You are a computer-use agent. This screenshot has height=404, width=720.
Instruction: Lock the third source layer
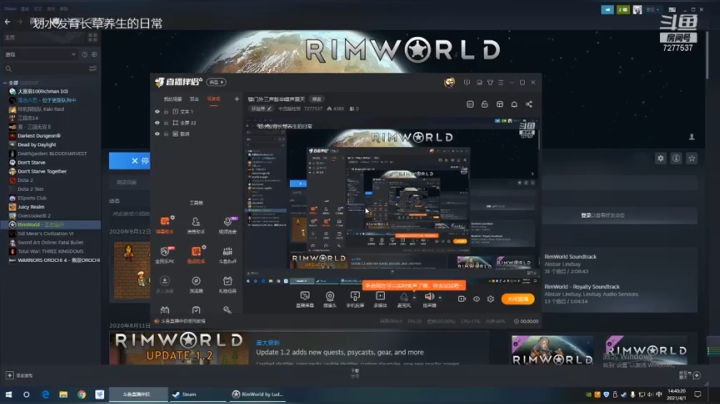pos(166,134)
